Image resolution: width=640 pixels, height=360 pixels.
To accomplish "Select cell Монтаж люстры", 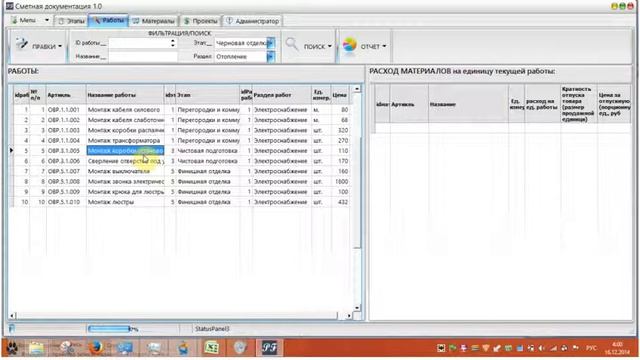I will [125, 202].
